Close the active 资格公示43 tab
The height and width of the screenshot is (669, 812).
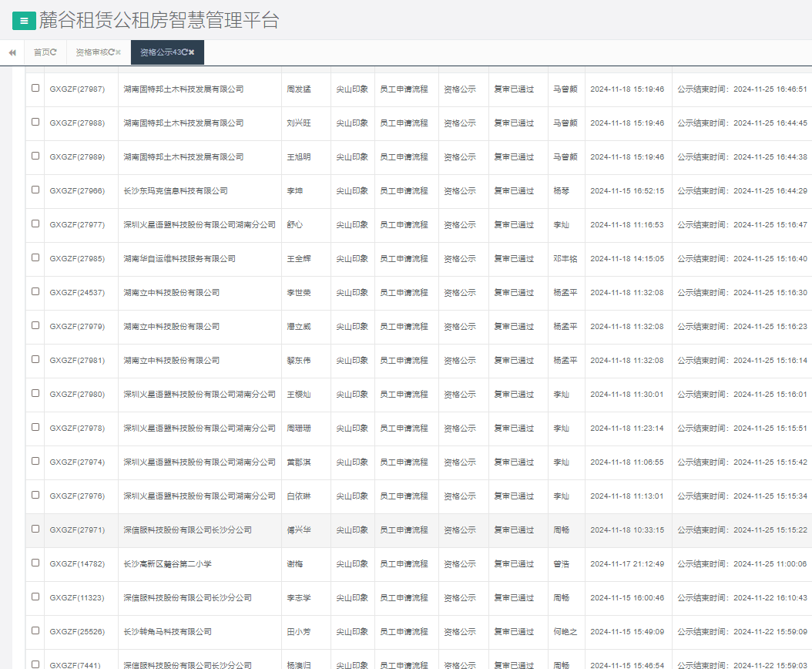[192, 52]
